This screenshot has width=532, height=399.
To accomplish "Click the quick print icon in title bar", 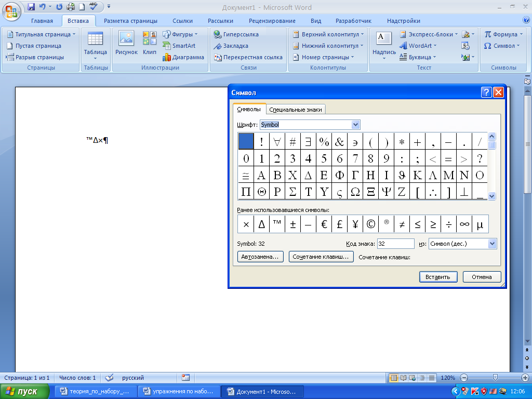I will (71, 6).
